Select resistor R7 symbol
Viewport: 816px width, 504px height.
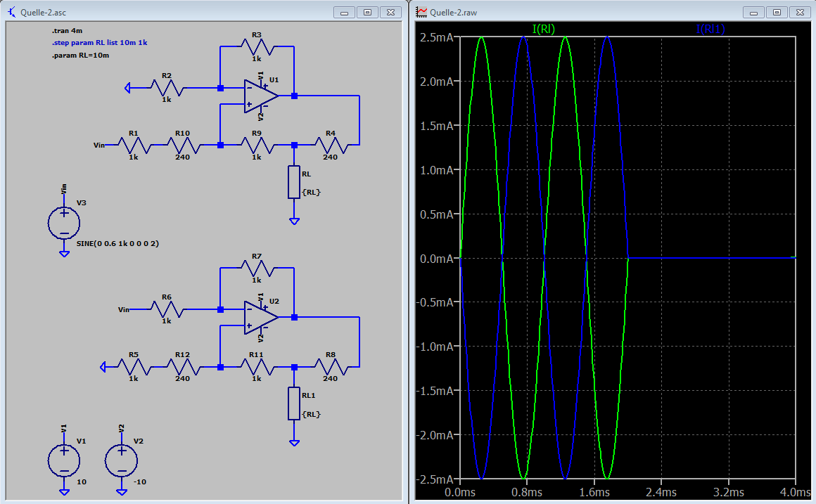(x=257, y=269)
